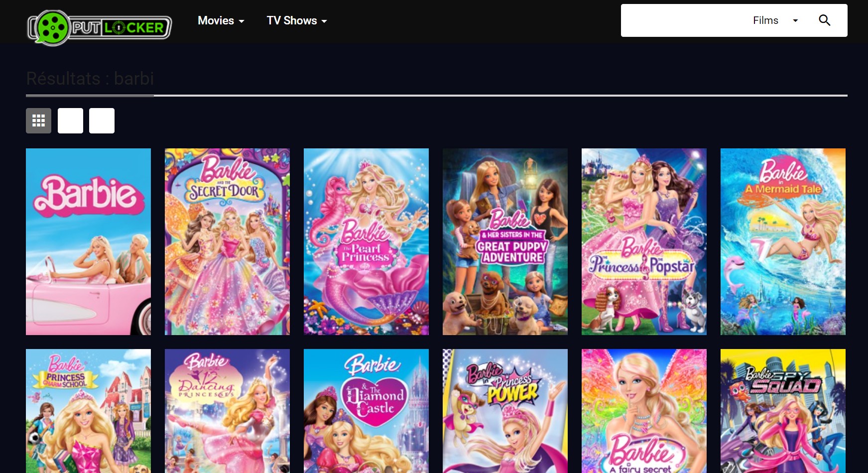Open the Movies dropdown menu

point(221,21)
